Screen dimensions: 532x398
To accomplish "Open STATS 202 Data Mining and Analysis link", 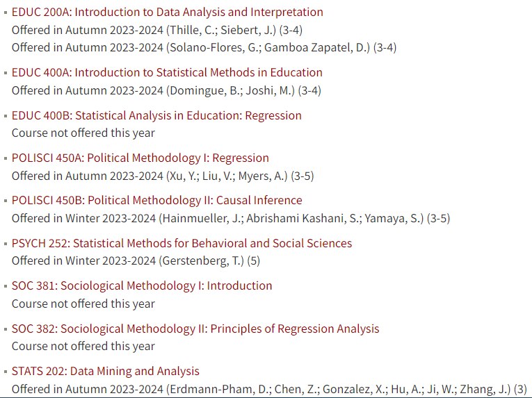I will 106,371.
